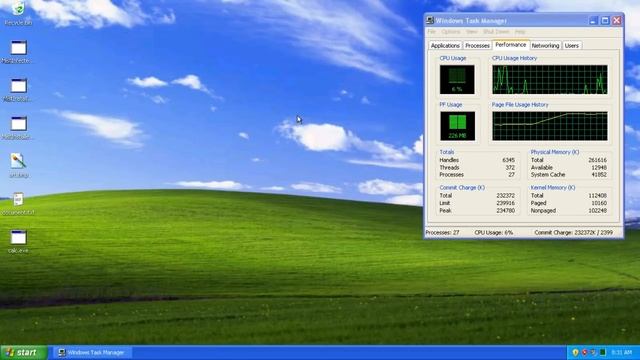
Task: Switch to the Applications tab
Action: 445,46
